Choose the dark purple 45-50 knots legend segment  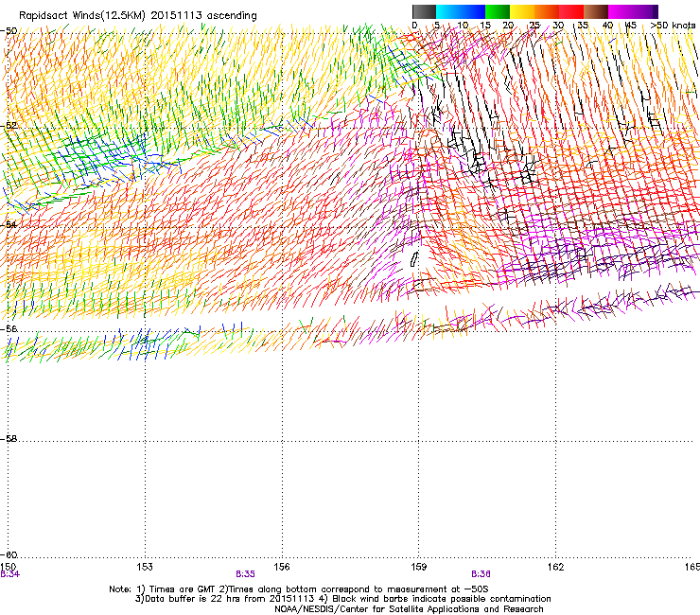tap(645, 11)
